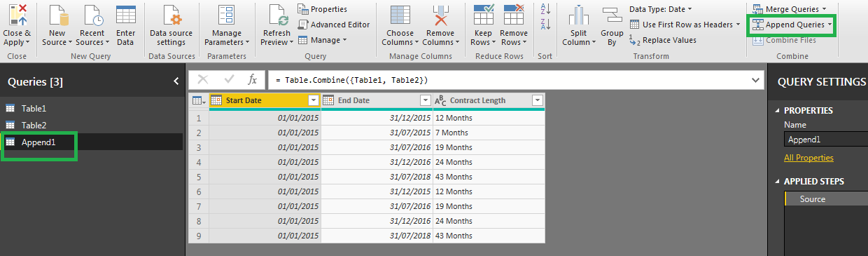Click the Contract Length ABC type icon
The height and width of the screenshot is (256, 868).
440,100
